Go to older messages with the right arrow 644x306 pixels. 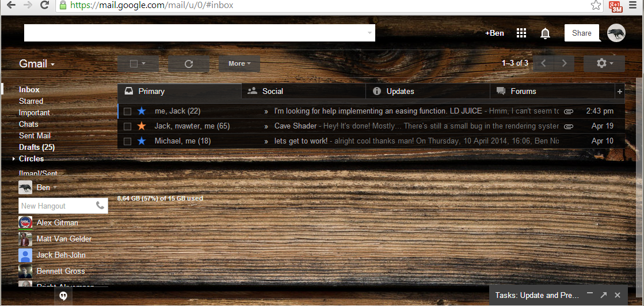pos(565,63)
